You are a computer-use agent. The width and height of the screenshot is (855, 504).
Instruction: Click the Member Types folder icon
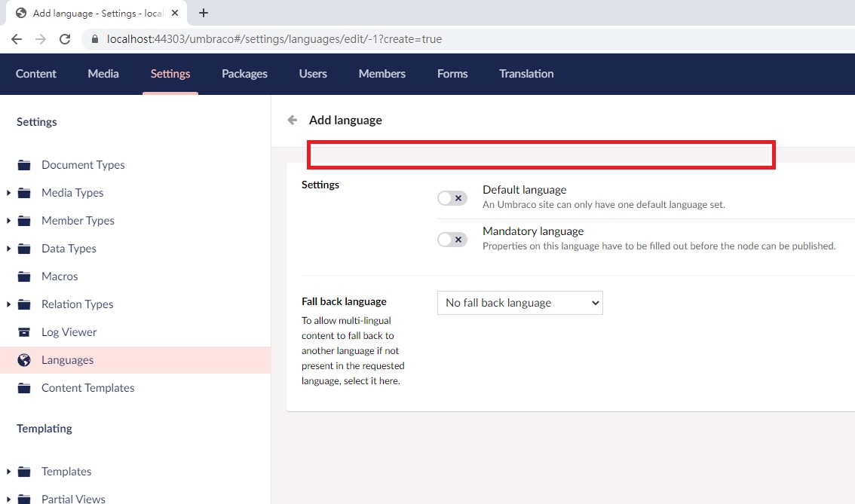point(23,220)
